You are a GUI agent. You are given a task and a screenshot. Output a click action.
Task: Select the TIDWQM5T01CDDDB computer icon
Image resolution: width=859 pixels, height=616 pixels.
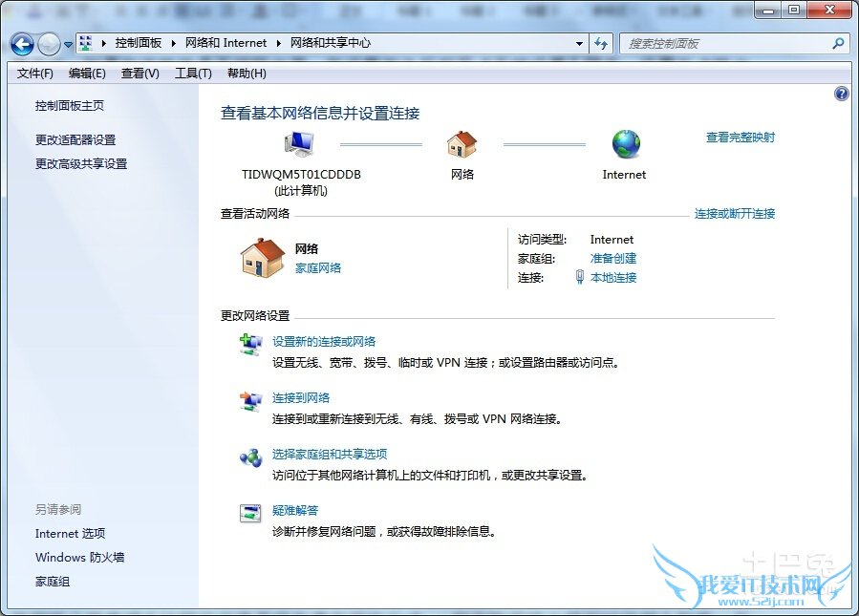point(298,143)
